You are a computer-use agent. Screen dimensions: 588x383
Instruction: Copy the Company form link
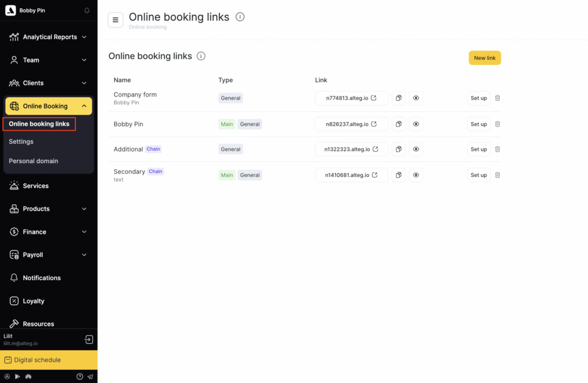[x=399, y=98]
